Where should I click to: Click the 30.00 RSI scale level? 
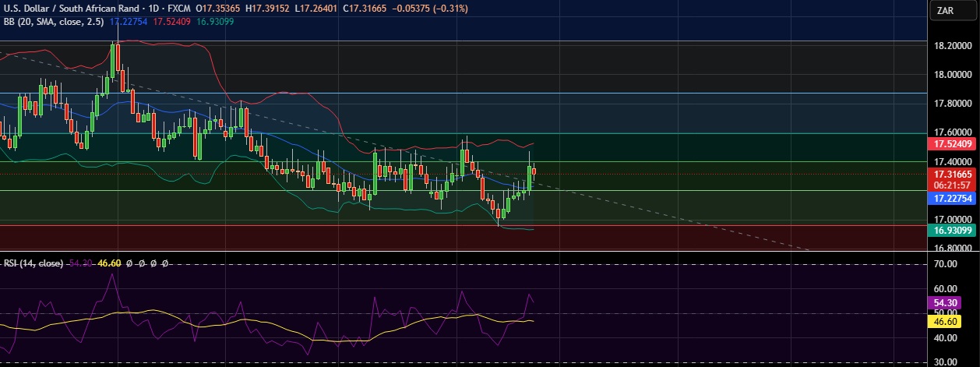tap(945, 362)
